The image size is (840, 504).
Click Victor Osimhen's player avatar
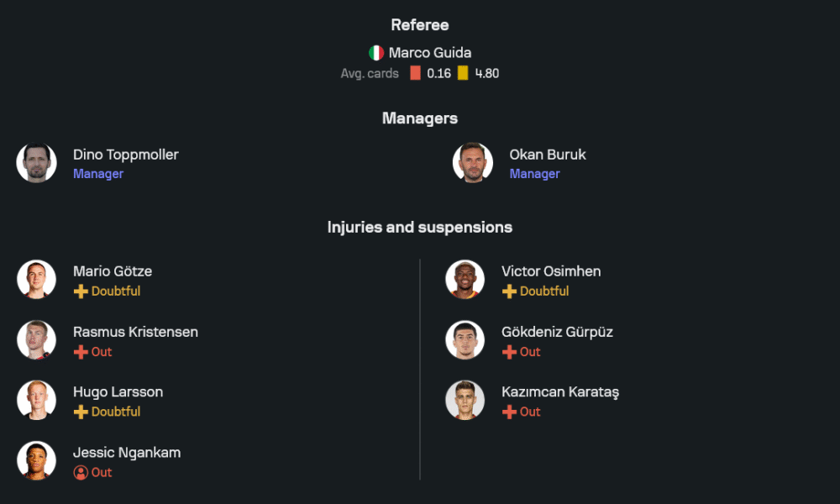465,279
